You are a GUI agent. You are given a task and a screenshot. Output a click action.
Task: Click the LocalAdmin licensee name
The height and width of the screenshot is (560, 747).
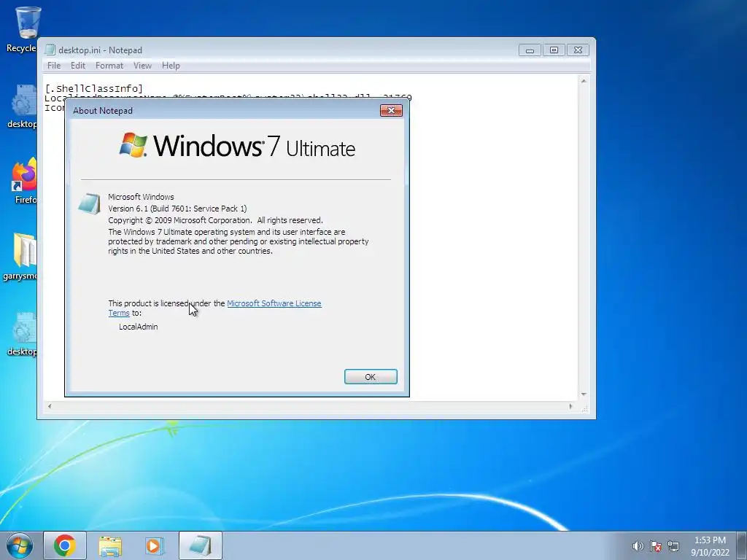tap(138, 327)
